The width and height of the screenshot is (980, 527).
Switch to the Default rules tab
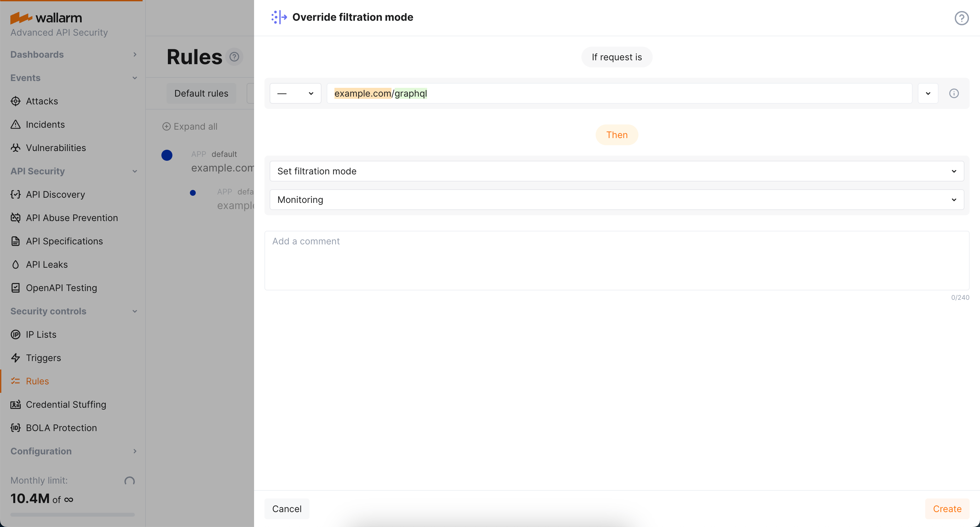pyautogui.click(x=201, y=93)
